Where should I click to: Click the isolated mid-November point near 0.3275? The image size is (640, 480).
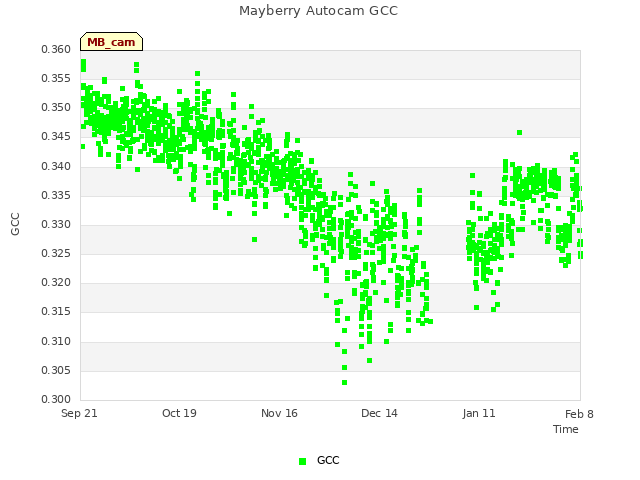(254, 240)
